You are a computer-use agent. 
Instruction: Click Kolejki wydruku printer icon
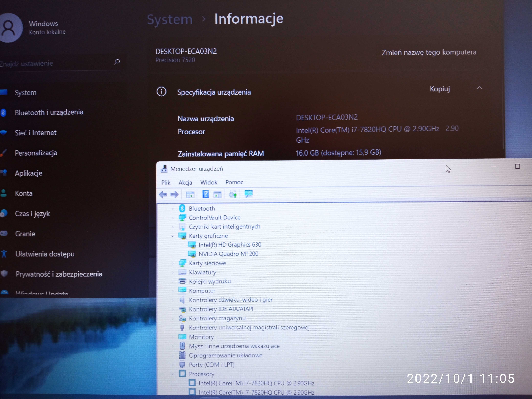point(182,281)
